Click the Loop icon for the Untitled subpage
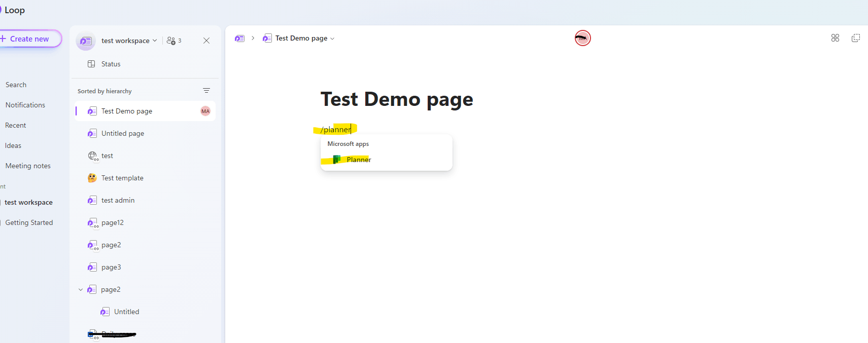Screen dimensions: 868x343 click(105, 312)
